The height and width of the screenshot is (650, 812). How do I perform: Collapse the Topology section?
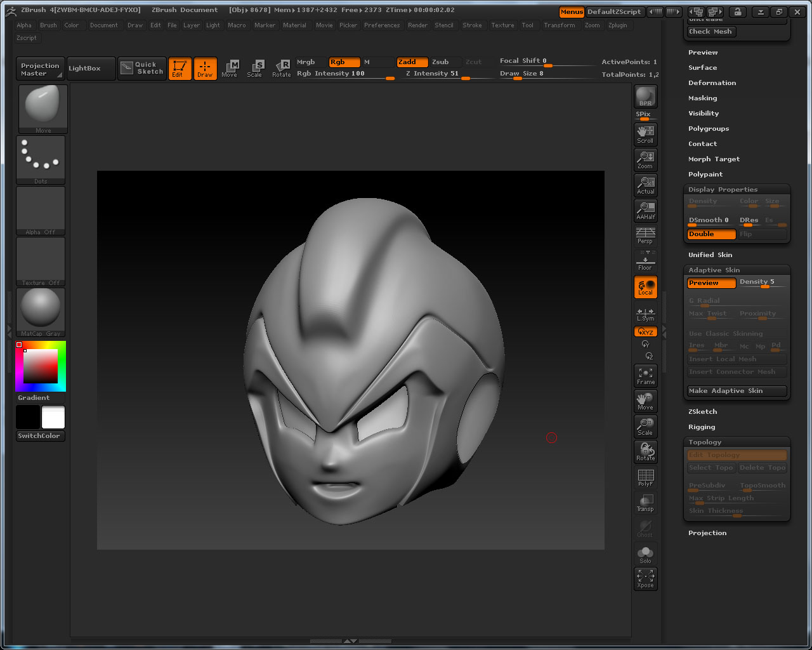[705, 442]
